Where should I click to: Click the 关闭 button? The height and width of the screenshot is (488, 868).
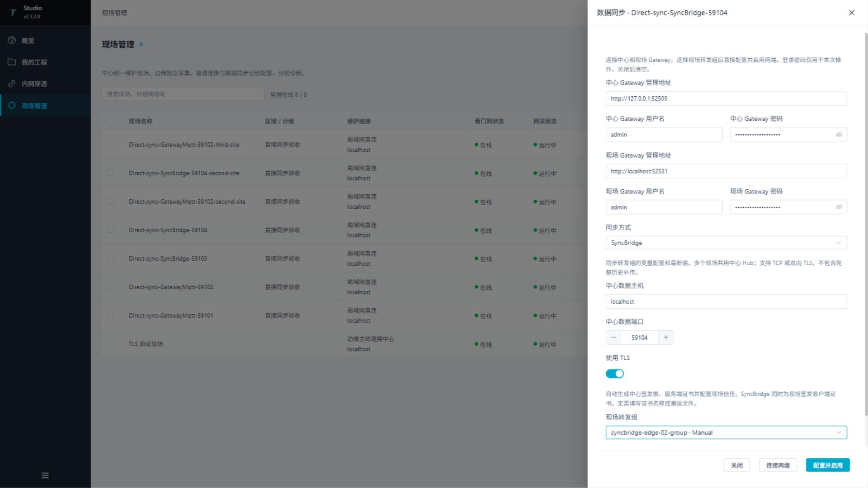[737, 465]
